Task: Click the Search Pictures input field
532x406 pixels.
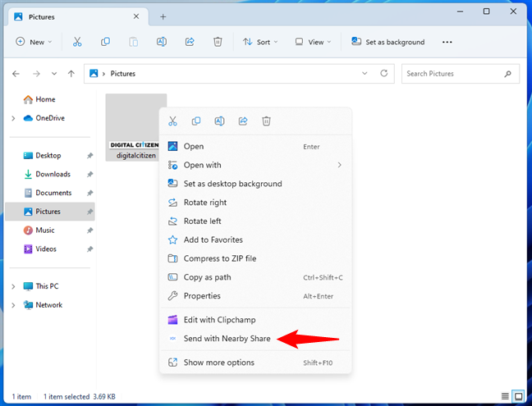Action: coord(453,74)
